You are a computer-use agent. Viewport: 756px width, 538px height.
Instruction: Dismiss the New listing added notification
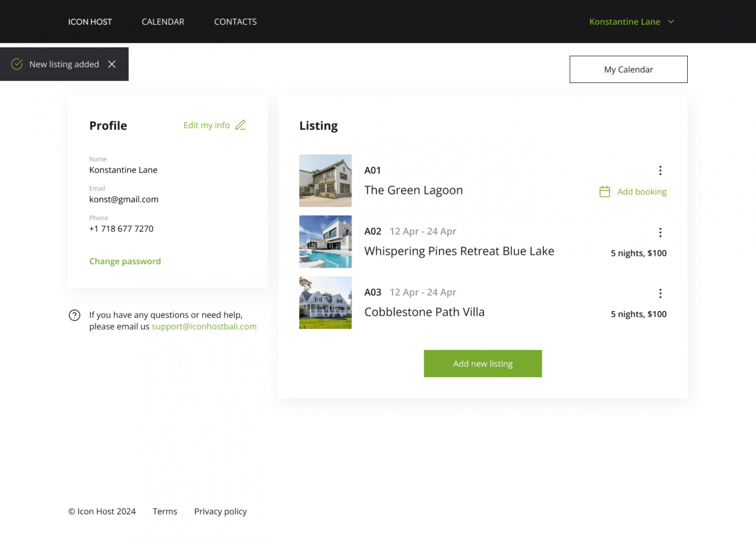112,64
